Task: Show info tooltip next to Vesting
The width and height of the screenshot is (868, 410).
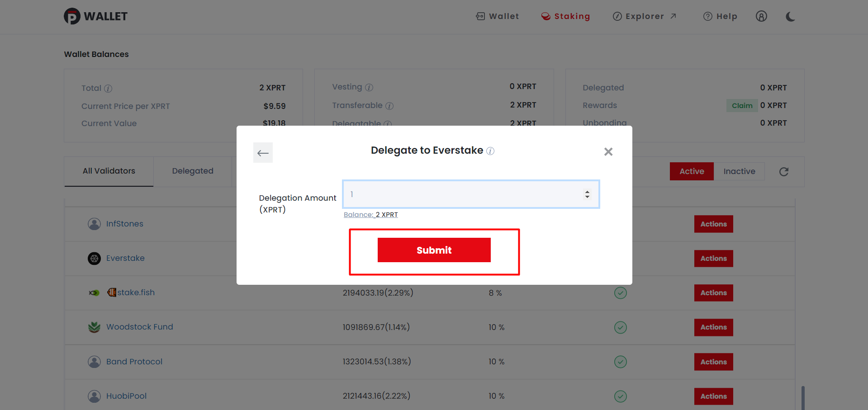Action: click(369, 87)
